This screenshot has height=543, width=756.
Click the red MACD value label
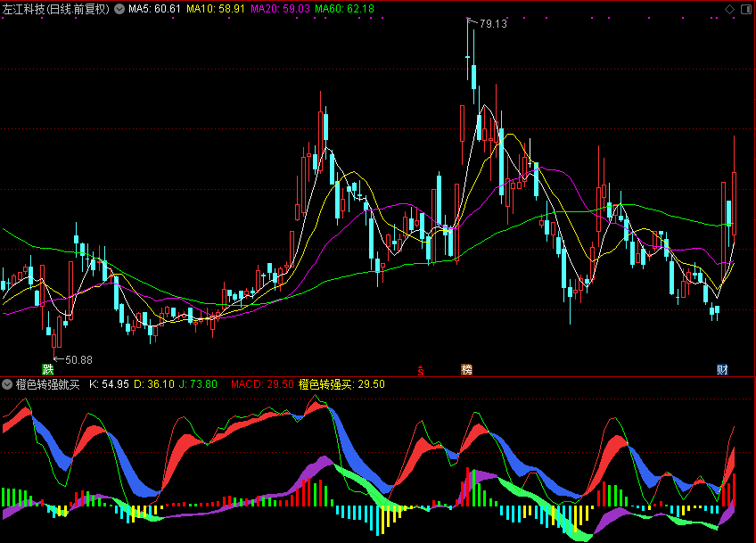pos(262,384)
